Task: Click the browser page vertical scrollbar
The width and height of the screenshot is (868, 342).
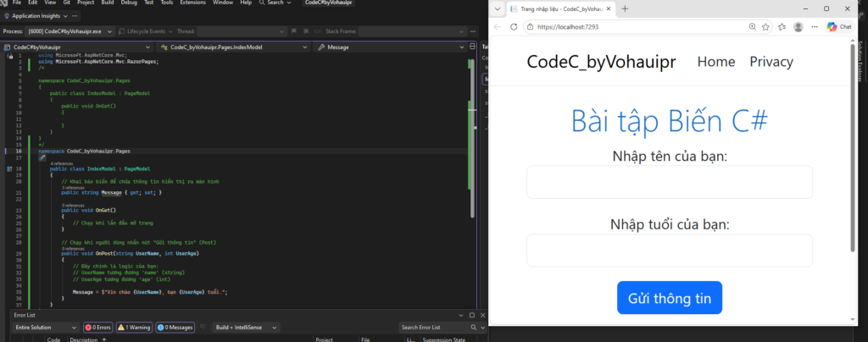Action: coord(851,169)
